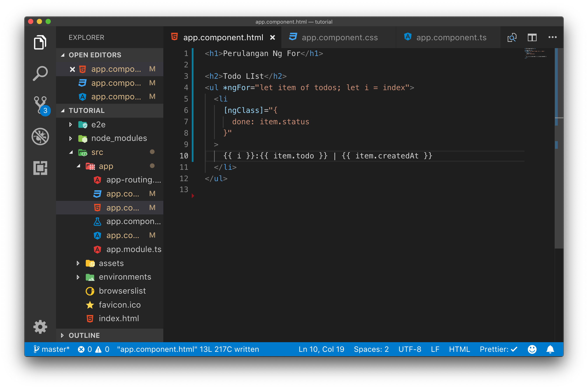Open the Manage gear menu

(40, 327)
